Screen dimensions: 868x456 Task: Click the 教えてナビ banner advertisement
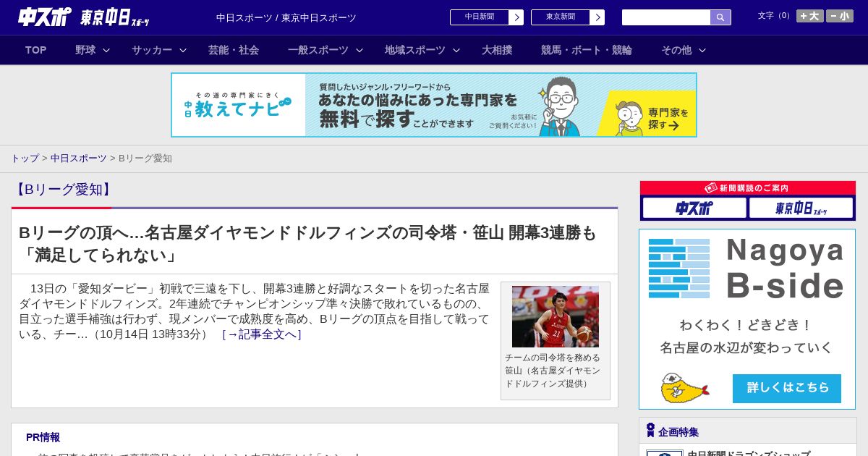(434, 105)
